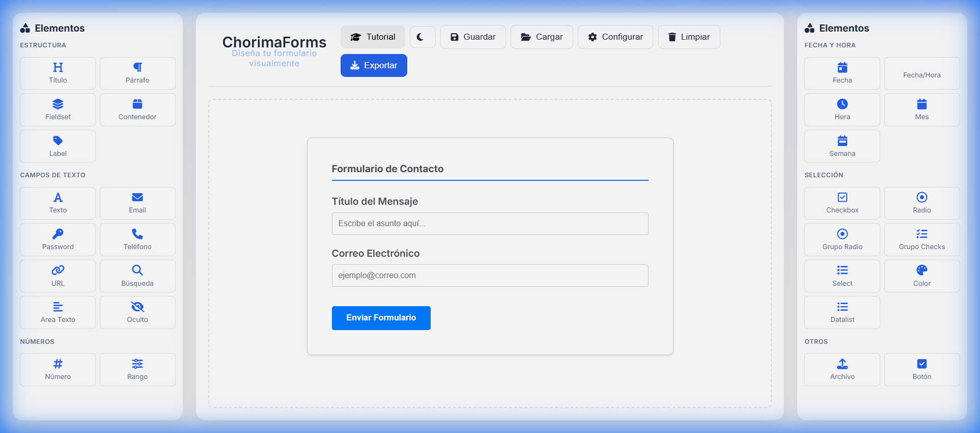Add a Número field element
Screen dimensions: 980x433
point(58,369)
